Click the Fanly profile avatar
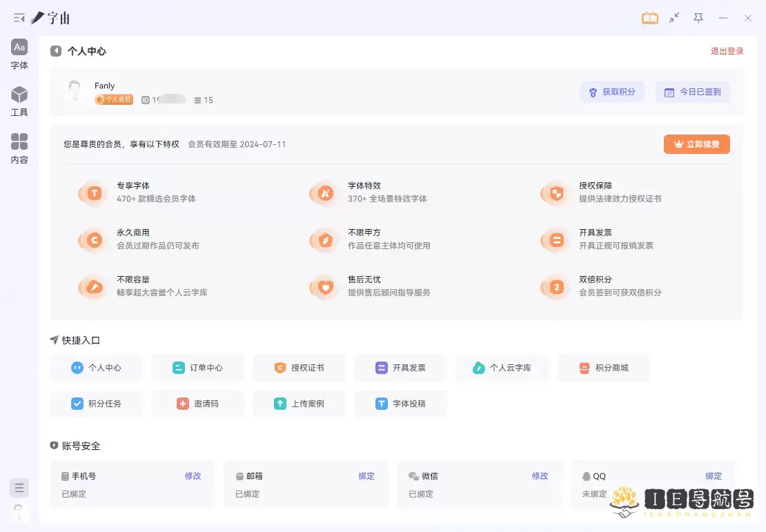766x532 pixels. [x=75, y=91]
